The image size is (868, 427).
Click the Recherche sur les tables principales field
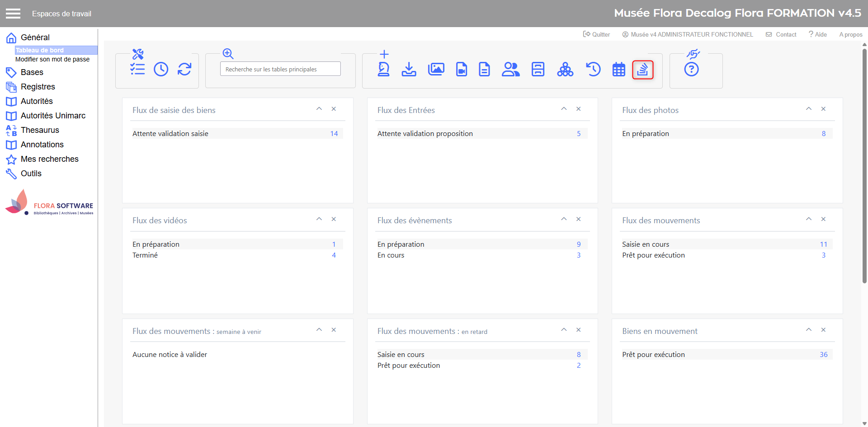280,69
